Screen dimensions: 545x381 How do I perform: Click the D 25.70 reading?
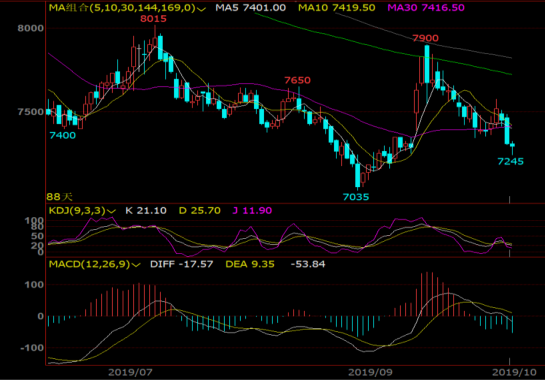[x=200, y=210]
